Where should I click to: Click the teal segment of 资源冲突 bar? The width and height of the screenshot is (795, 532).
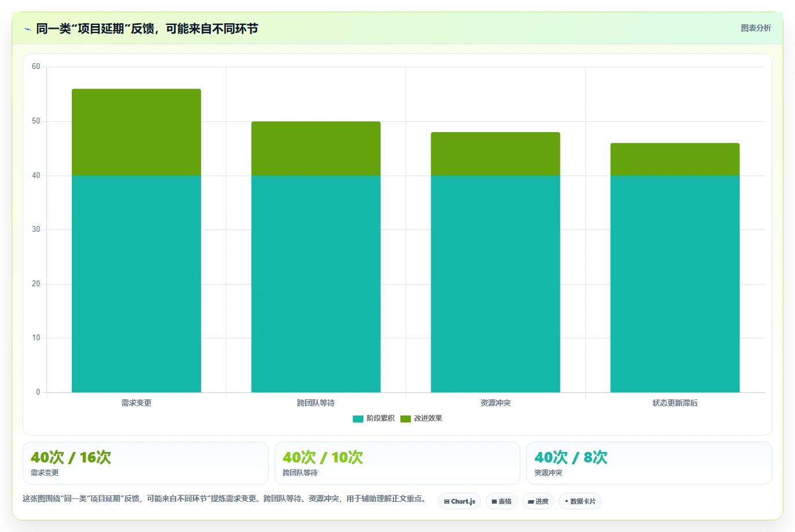tap(495, 284)
